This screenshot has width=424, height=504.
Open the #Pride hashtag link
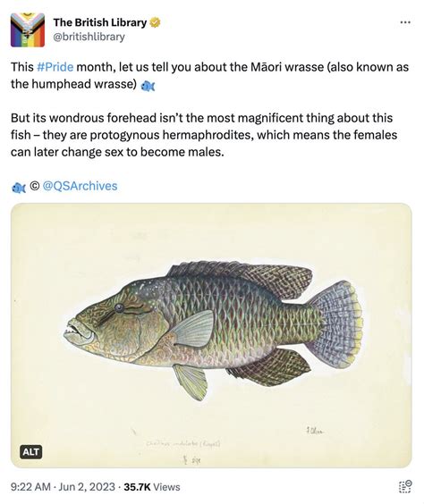[55, 67]
